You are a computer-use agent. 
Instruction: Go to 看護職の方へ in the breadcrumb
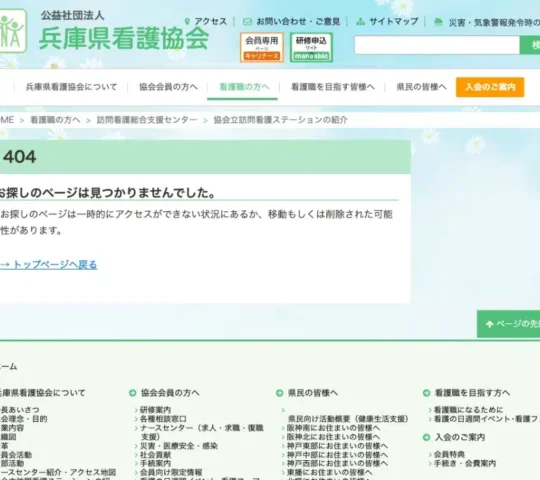(55, 120)
